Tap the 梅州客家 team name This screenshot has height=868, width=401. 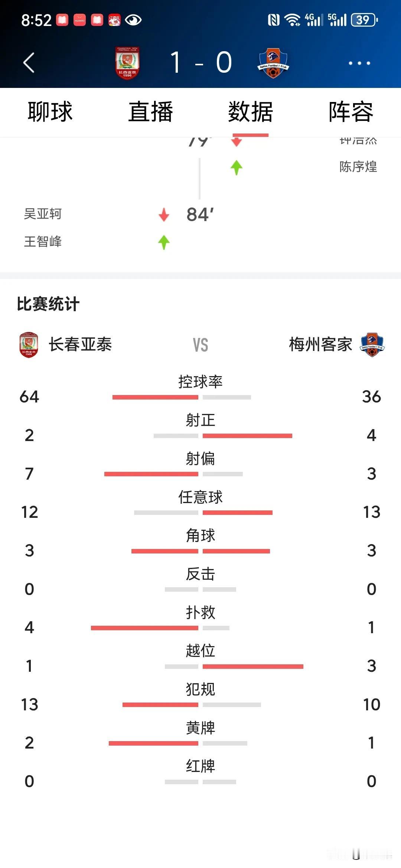320,345
